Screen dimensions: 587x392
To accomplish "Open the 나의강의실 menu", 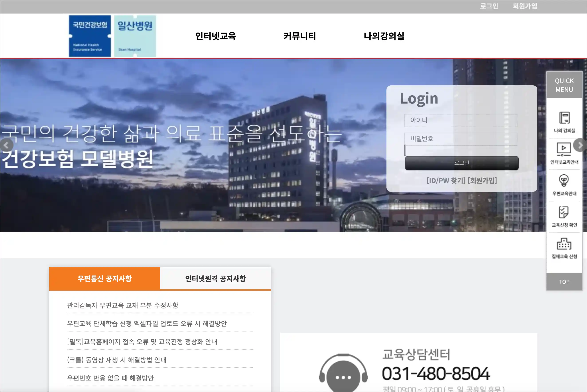I will click(384, 36).
